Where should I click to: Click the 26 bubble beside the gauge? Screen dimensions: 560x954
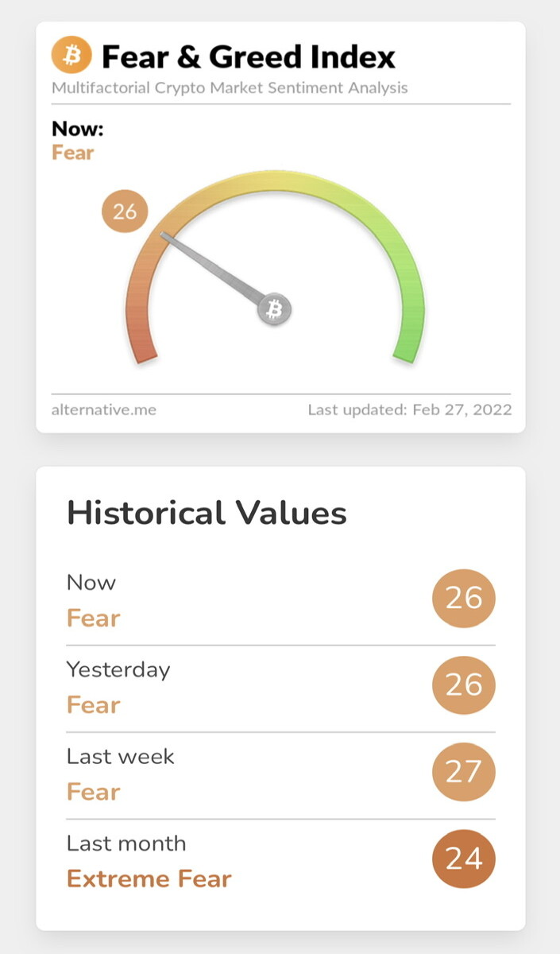125,211
